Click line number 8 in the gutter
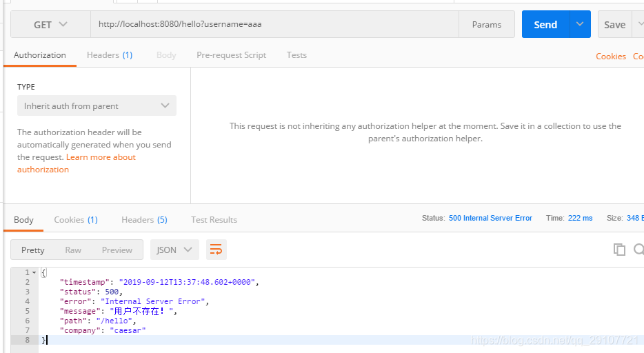Screen dimensions: 644x353 pos(27,340)
